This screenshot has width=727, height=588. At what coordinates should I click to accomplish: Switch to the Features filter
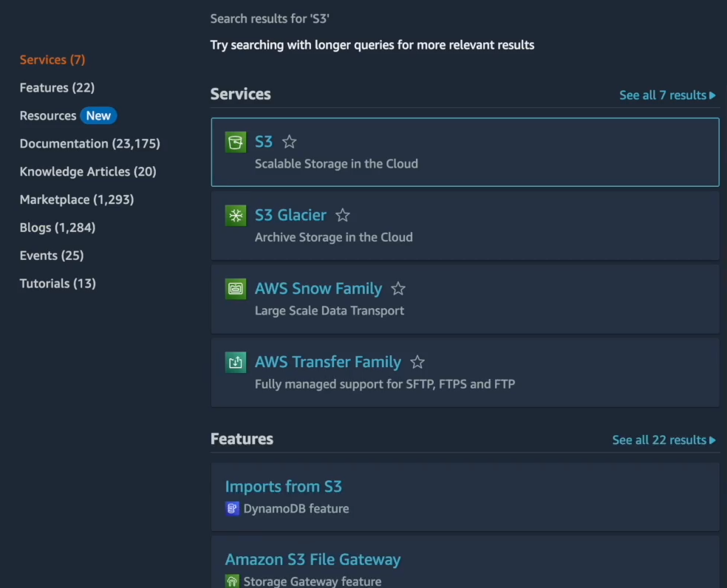coord(57,87)
